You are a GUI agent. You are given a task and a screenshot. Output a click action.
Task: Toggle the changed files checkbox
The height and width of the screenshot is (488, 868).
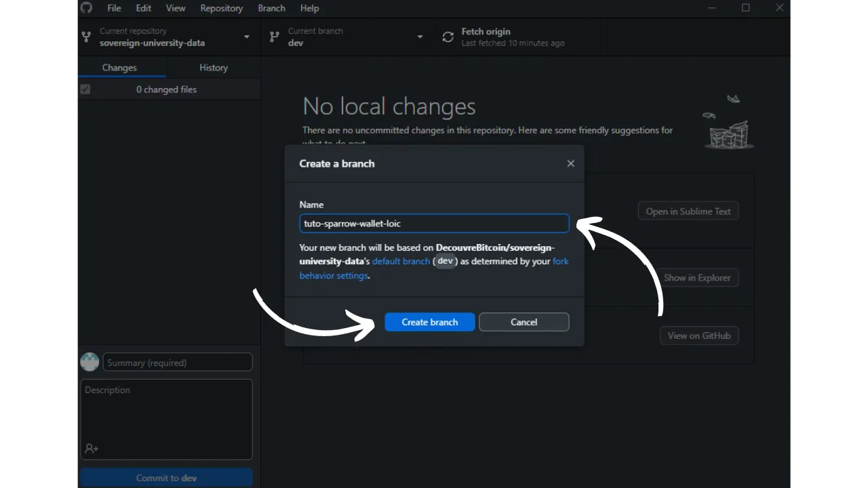85,89
